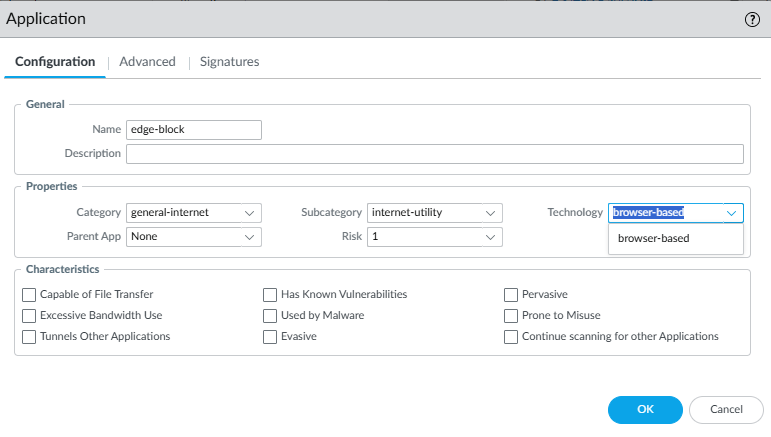771x437 pixels.
Task: Enable Has Known Vulnerabilities checkbox
Action: pos(270,295)
